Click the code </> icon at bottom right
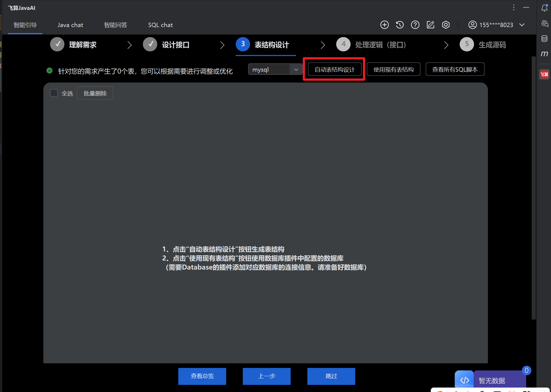 [x=464, y=379]
